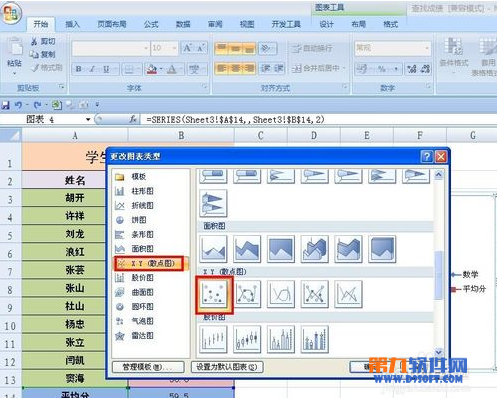Select the 3-D area chart thumbnail
Screen dimensions: 497x398
point(314,249)
